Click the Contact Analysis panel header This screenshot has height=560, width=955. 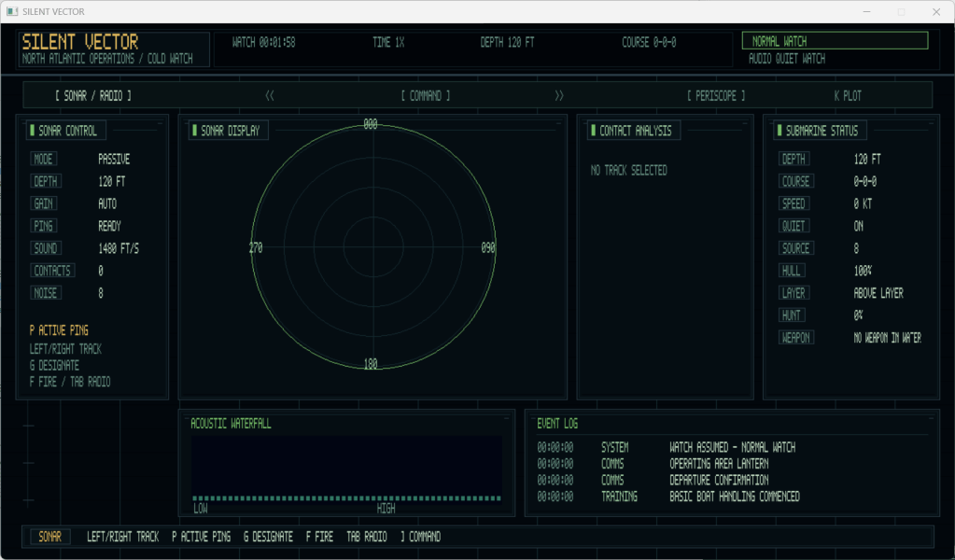click(634, 131)
